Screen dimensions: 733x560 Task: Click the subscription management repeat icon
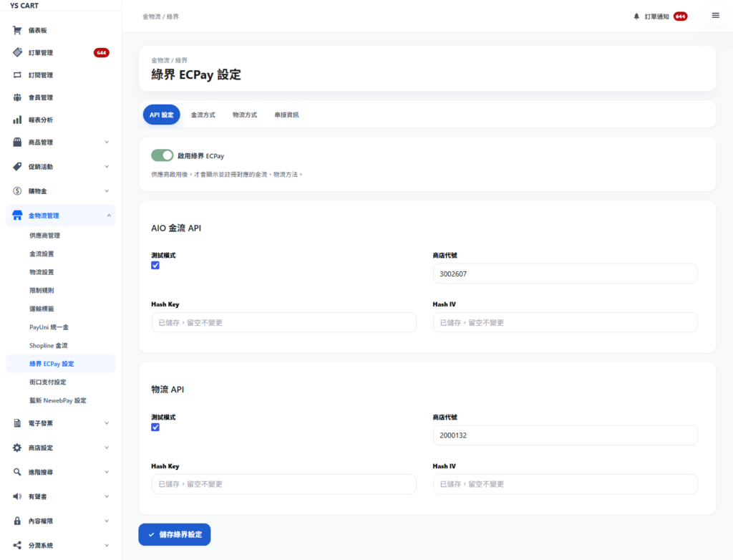[x=17, y=75]
